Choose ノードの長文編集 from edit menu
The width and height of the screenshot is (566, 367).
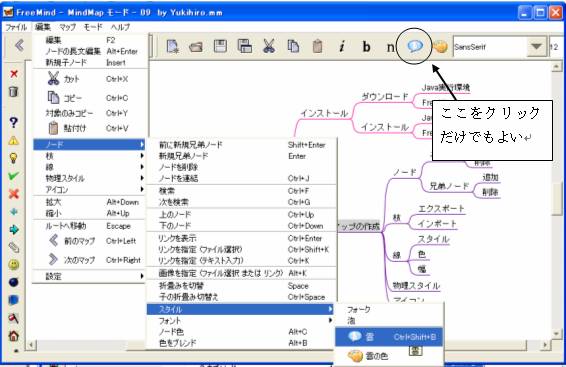[x=89, y=51]
